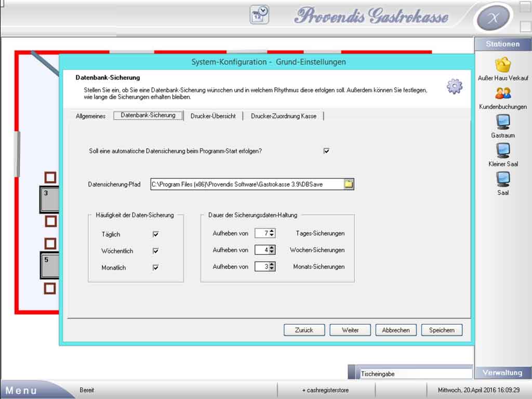Click the gear settings icon in dialog
Screen dimensions: 532x399
coord(454,86)
